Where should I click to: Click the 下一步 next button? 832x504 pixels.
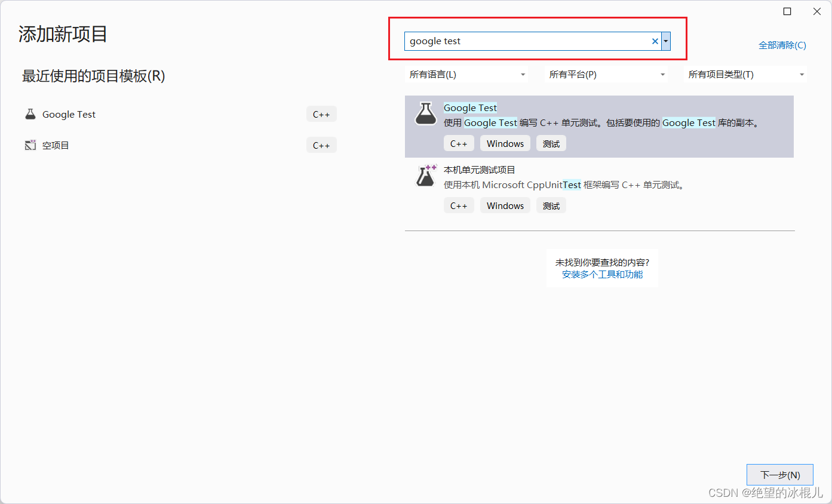(x=780, y=475)
